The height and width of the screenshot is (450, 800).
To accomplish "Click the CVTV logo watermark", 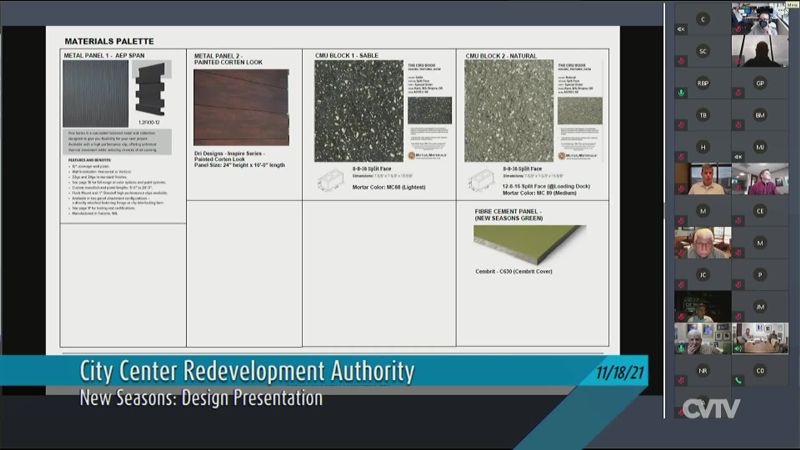I will (711, 408).
